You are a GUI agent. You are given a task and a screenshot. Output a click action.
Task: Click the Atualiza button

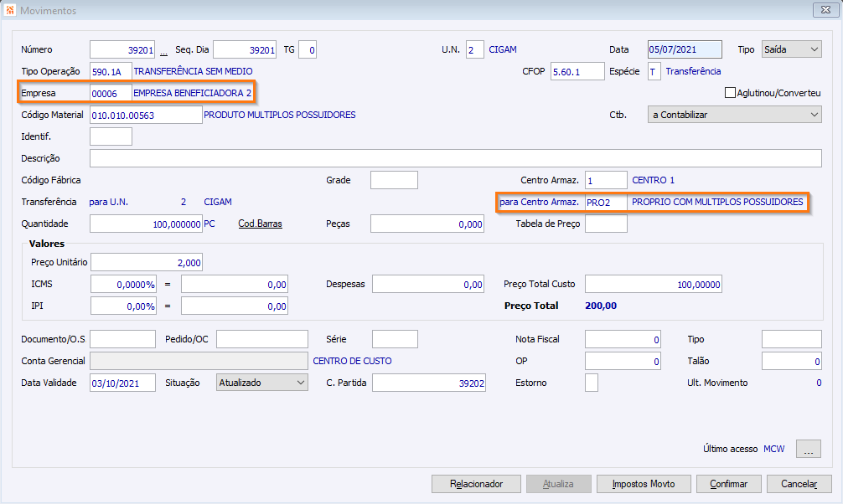click(x=558, y=484)
